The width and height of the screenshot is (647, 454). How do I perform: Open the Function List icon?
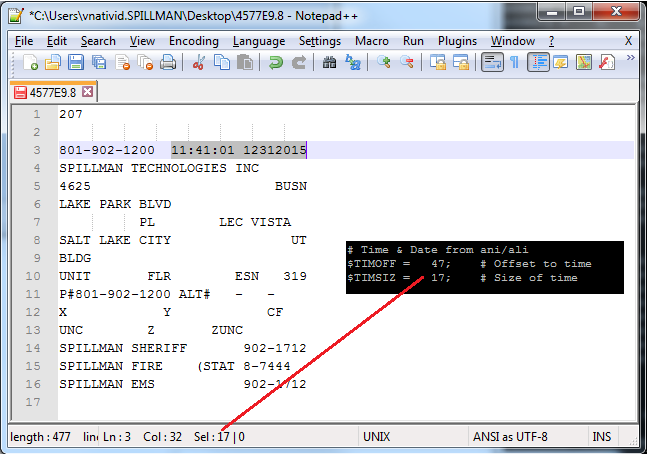click(x=607, y=63)
